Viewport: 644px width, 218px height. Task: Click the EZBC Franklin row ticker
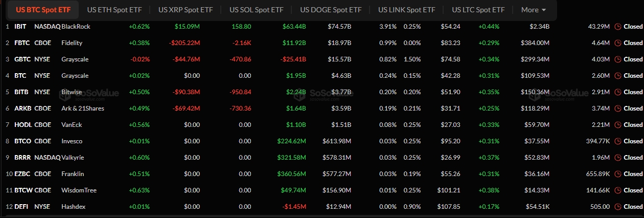click(22, 174)
